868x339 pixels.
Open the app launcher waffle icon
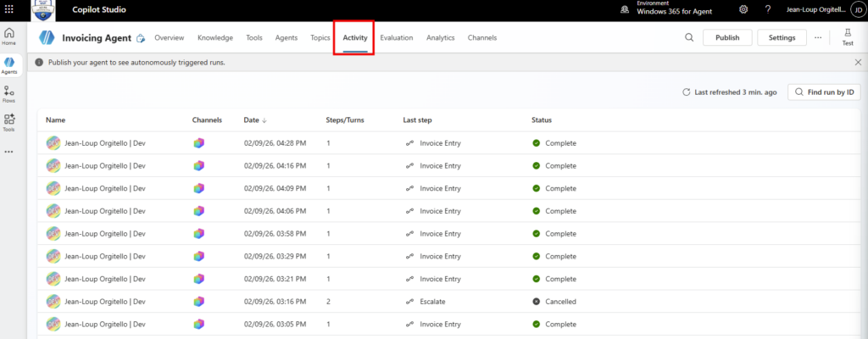(10, 10)
